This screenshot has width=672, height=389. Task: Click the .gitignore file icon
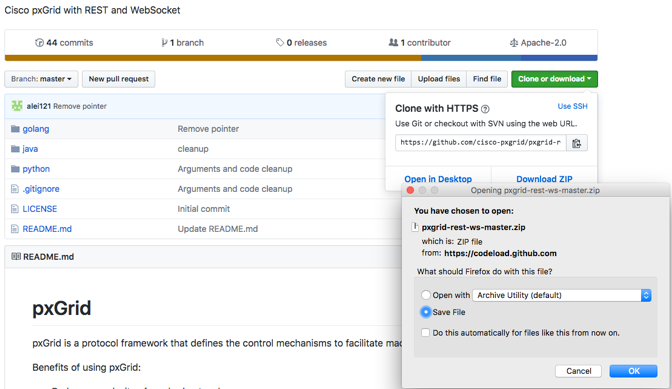point(15,189)
